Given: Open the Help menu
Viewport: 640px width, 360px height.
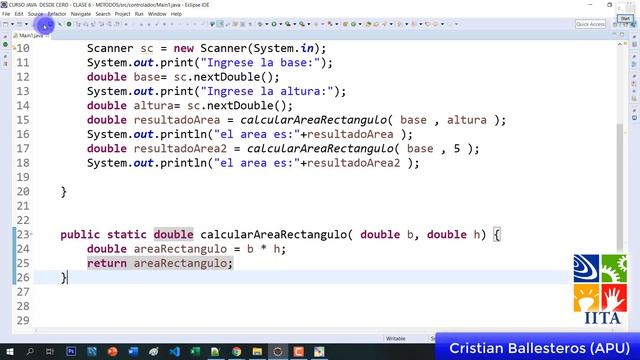Looking at the screenshot, I should click(x=176, y=14).
